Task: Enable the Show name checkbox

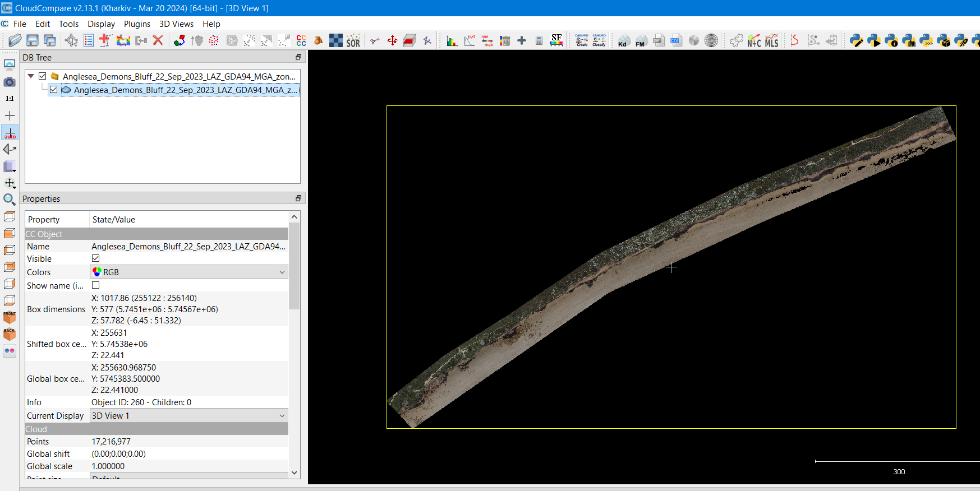Action: pyautogui.click(x=96, y=285)
